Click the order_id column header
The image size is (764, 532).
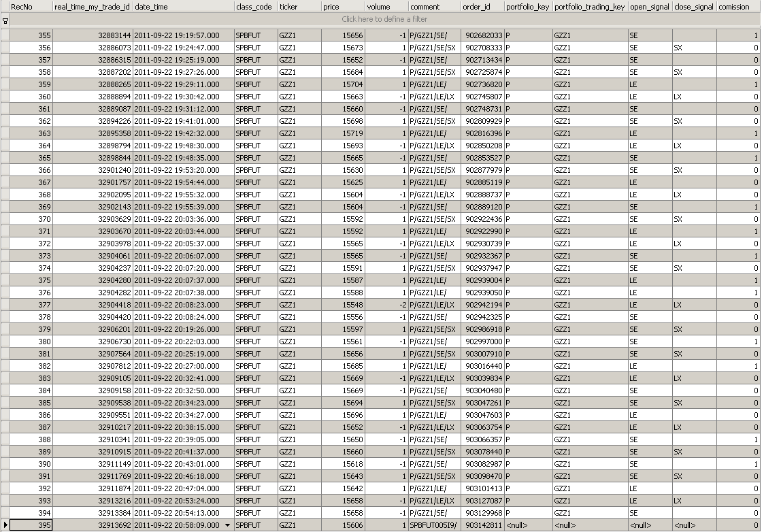click(x=482, y=7)
